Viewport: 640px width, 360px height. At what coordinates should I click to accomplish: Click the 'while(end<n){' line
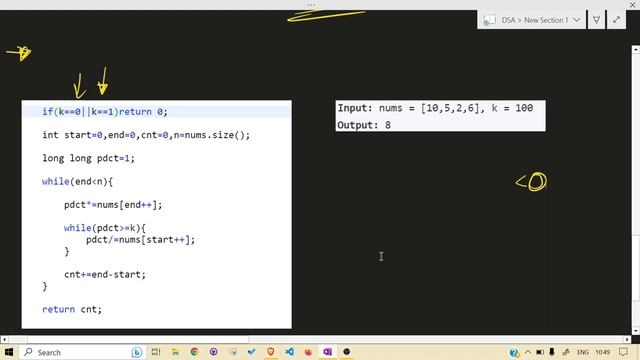[77, 182]
